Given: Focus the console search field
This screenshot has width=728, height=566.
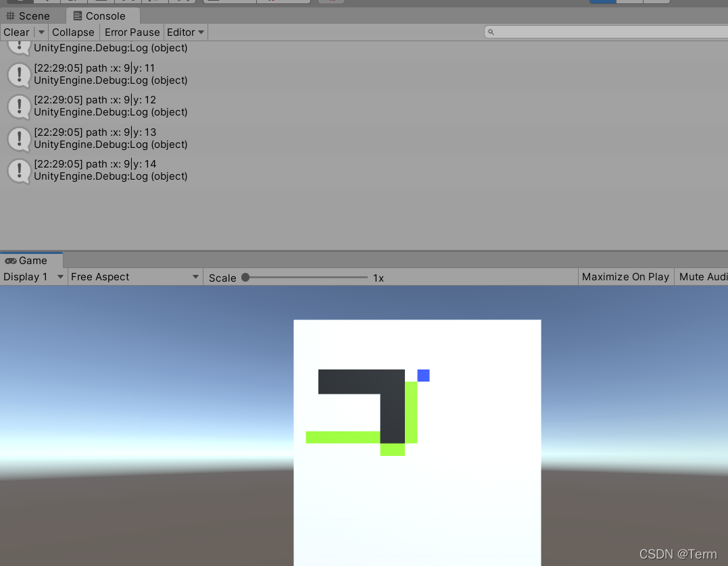Looking at the screenshot, I should (606, 32).
